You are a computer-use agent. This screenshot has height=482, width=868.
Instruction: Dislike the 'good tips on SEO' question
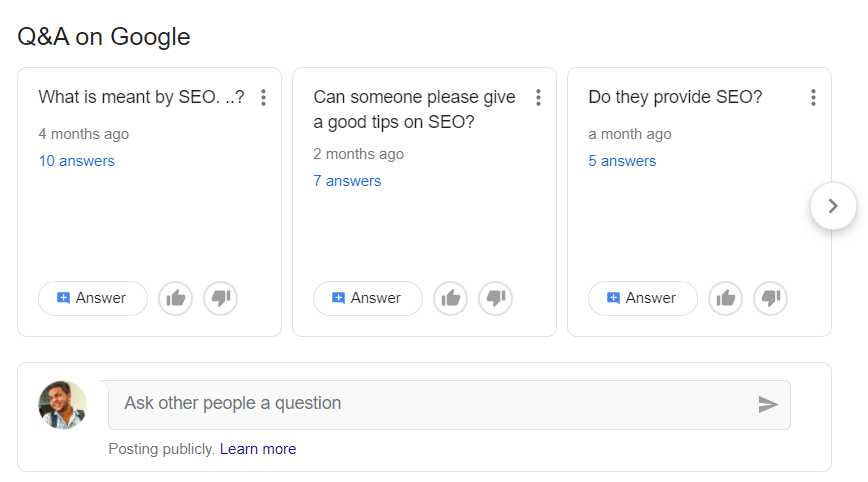click(x=496, y=298)
